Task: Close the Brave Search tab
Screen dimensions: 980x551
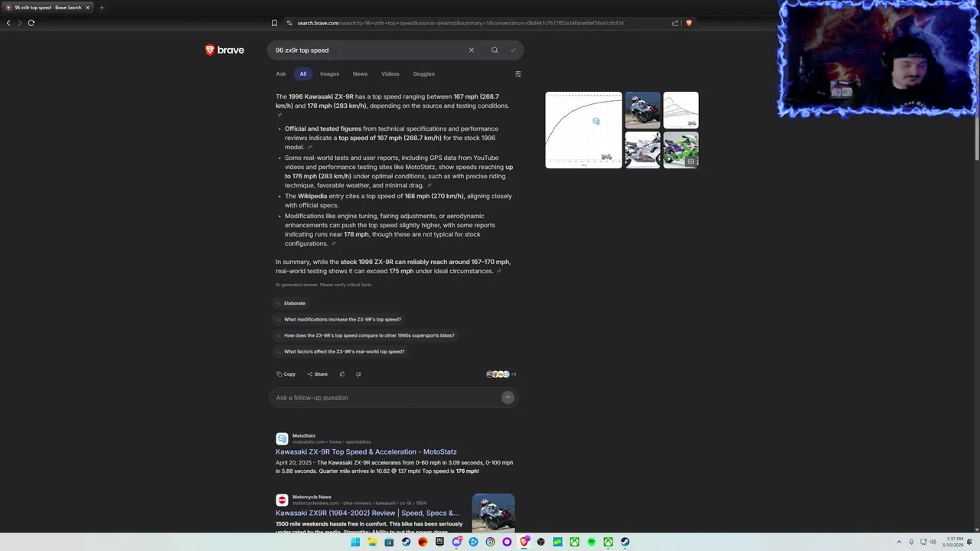Action: click(87, 8)
